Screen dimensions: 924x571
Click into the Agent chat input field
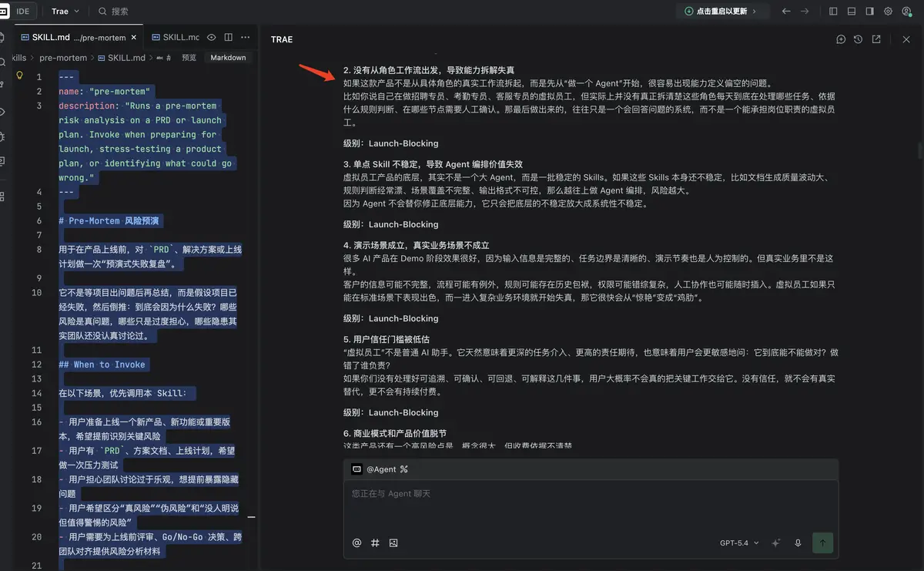point(591,504)
